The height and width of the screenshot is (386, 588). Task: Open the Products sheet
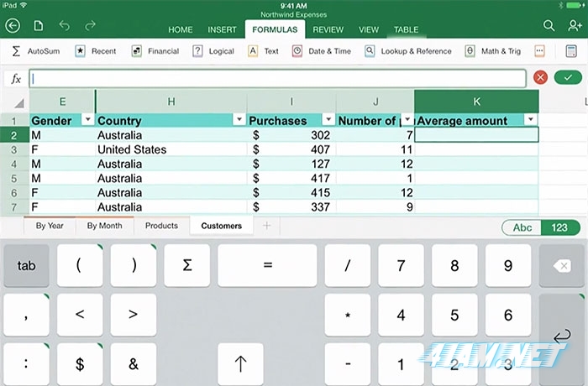(161, 226)
